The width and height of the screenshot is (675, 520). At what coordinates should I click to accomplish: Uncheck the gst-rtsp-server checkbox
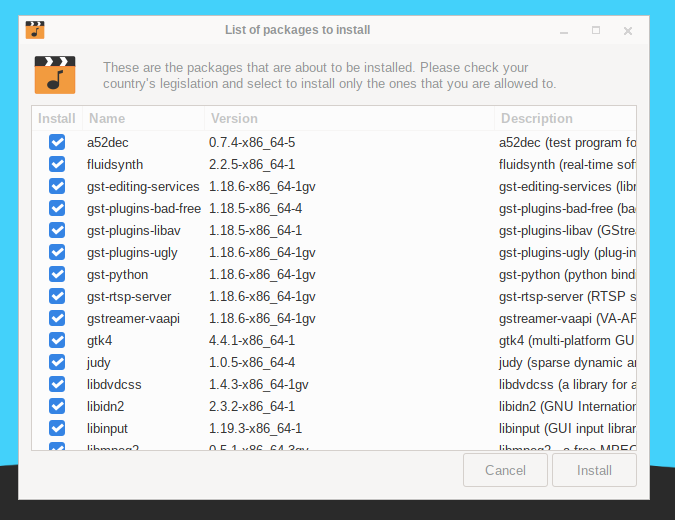[x=57, y=296]
